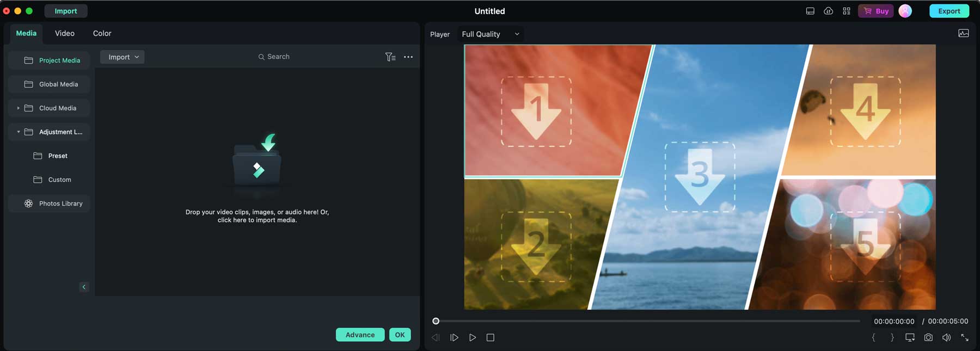
Task: Expand the Cloud Media folder arrow
Action: pos(18,108)
